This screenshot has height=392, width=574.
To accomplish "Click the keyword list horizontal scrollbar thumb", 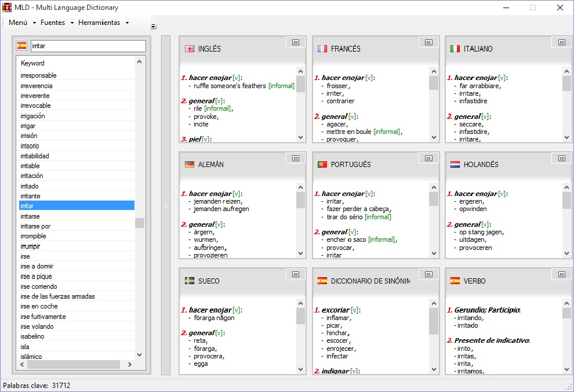I will [x=73, y=365].
